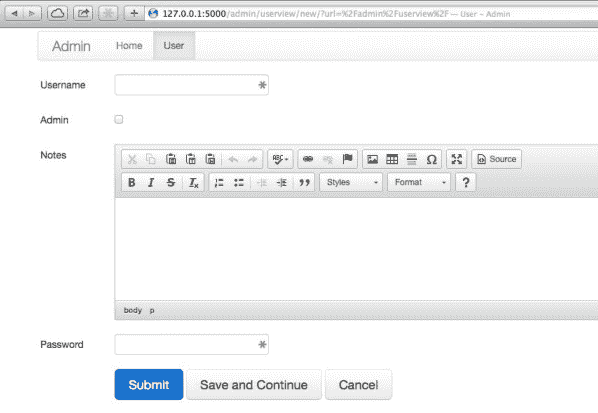Click inside the Notes editing area
598x413 pixels.
[356, 249]
